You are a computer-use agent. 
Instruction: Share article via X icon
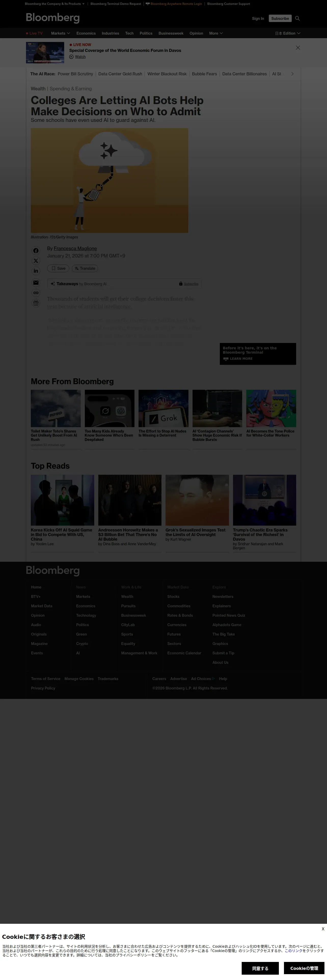[x=36, y=261]
